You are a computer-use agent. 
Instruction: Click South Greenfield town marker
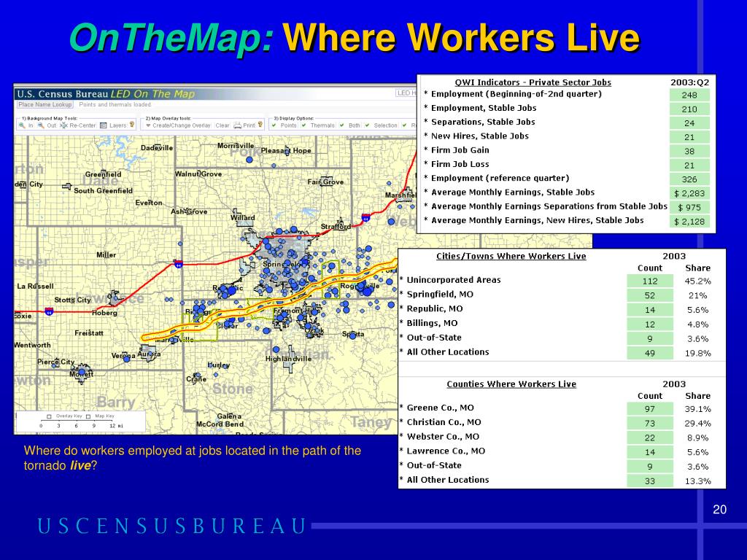(x=67, y=186)
